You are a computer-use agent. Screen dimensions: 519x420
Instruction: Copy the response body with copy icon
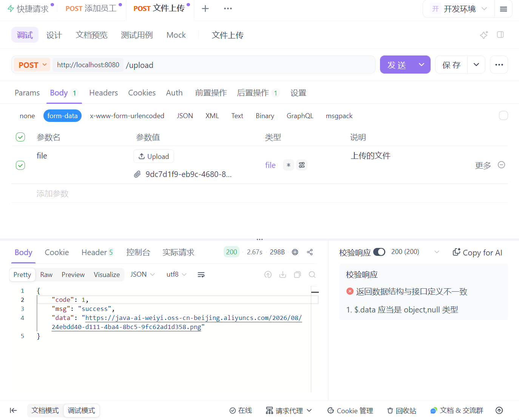point(297,275)
